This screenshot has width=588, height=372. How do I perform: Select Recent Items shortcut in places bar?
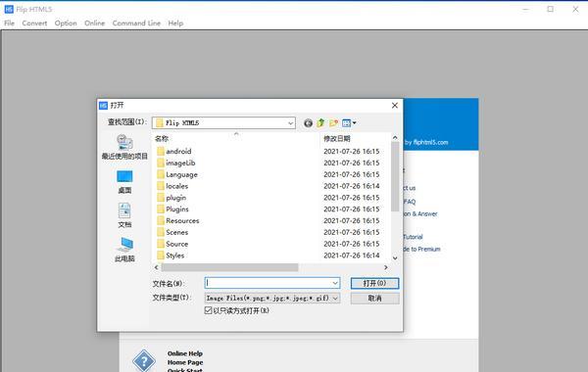(x=124, y=147)
